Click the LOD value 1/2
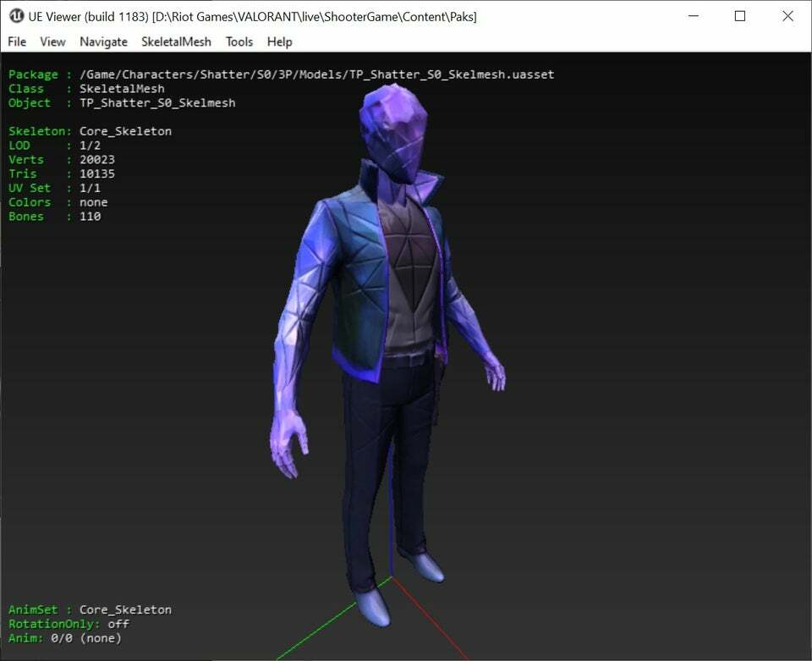The height and width of the screenshot is (661, 812). pos(91,146)
